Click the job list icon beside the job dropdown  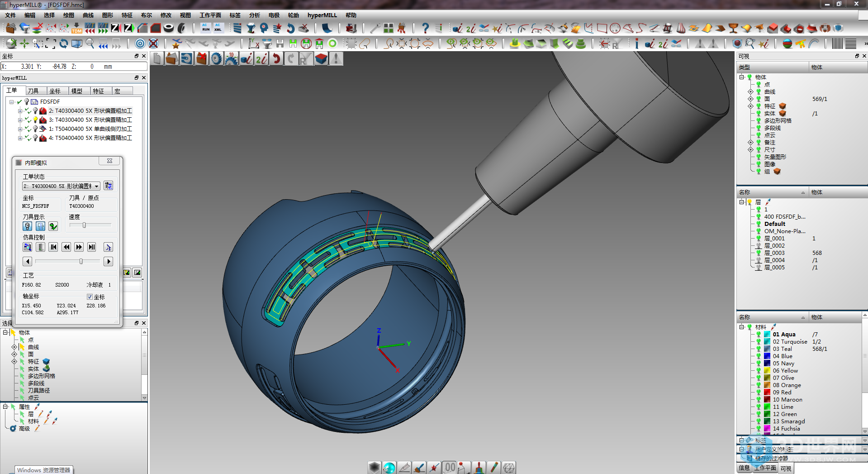tap(108, 186)
